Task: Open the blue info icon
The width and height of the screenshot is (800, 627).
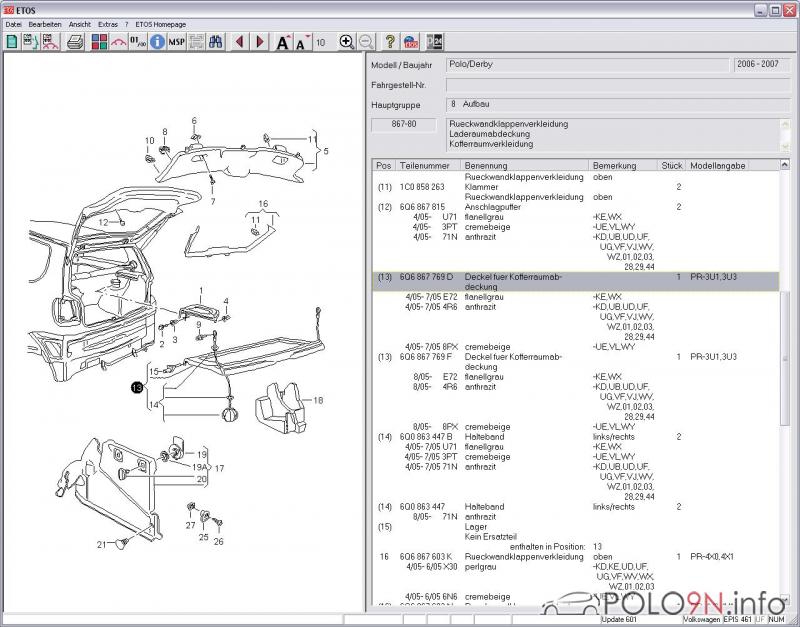Action: 158,42
